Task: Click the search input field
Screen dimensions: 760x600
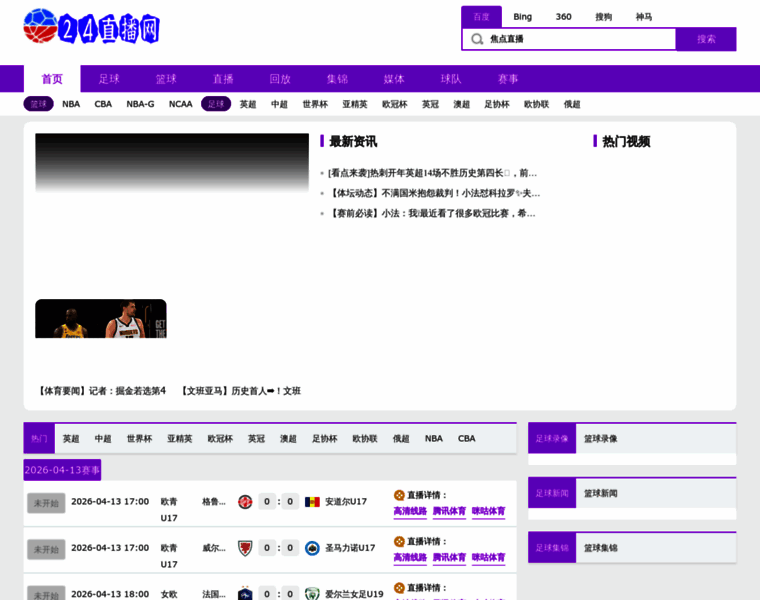Action: pos(569,39)
